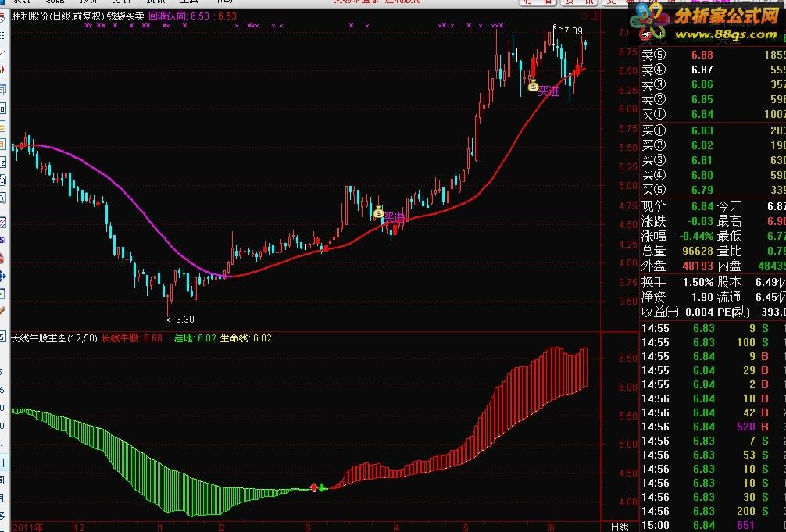This screenshot has height=532, width=786.
Task: Click the 现价 current price value 6.84
Action: [702, 206]
